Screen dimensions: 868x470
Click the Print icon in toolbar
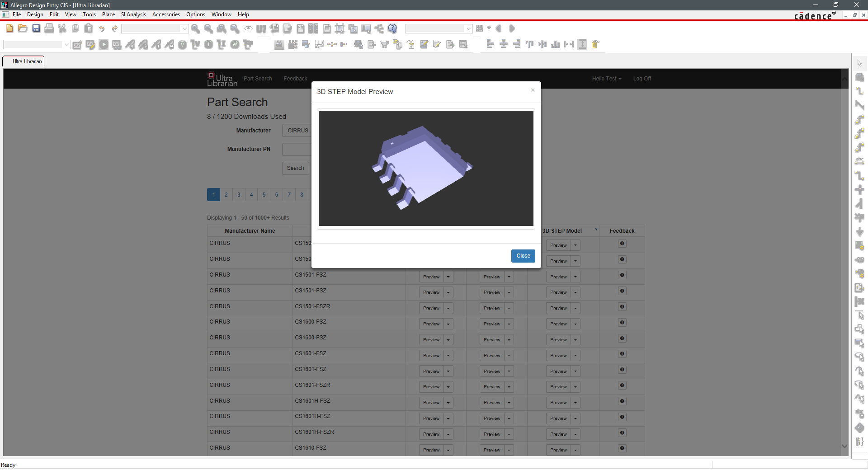49,28
